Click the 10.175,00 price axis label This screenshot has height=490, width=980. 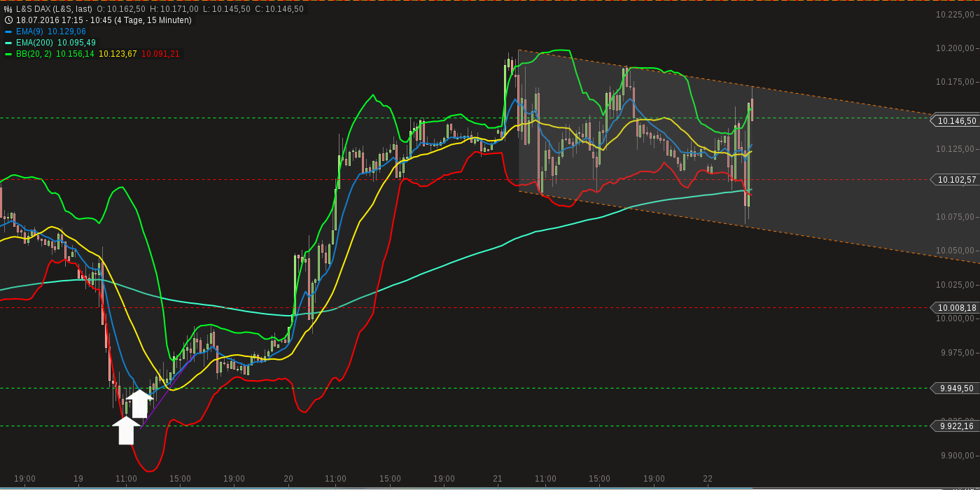click(x=956, y=82)
